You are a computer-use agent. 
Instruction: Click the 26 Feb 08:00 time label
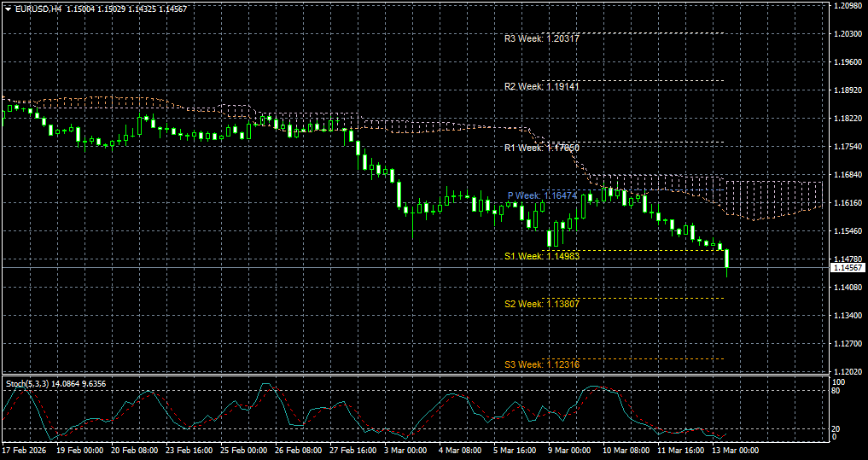tap(300, 451)
